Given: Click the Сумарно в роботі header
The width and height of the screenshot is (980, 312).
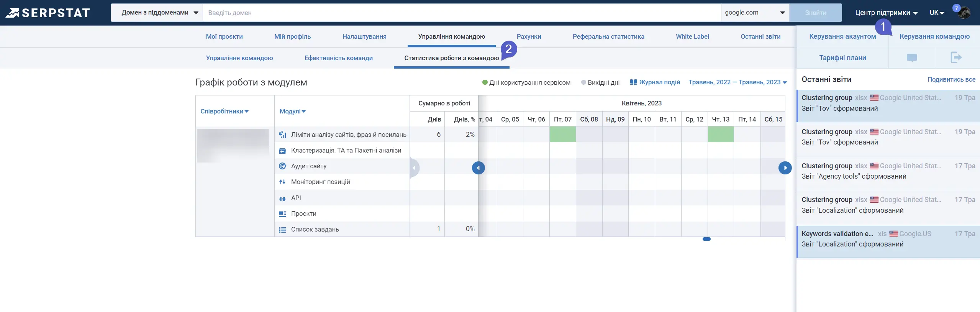Looking at the screenshot, I should pyautogui.click(x=444, y=103).
